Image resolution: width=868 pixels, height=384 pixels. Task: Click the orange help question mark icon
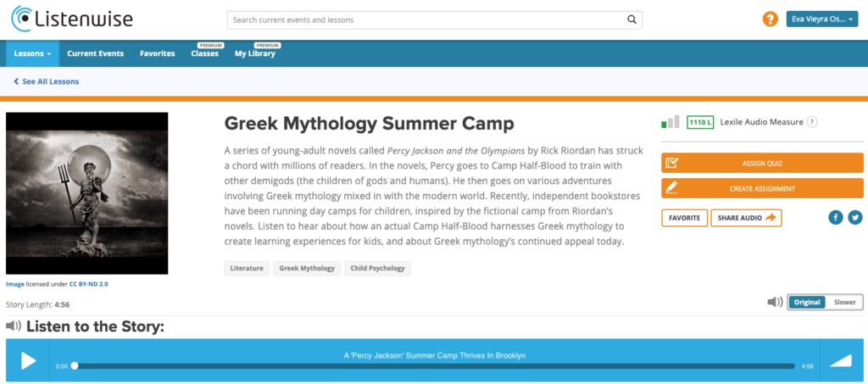(x=770, y=19)
